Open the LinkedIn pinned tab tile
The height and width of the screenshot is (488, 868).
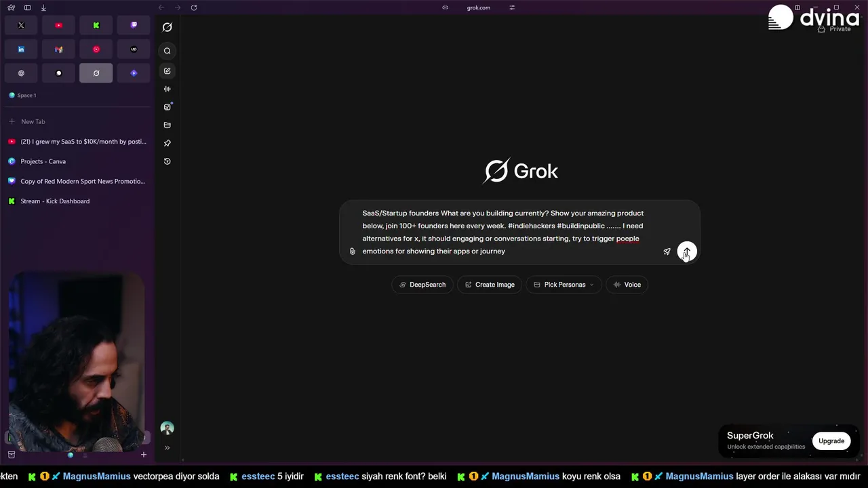pyautogui.click(x=21, y=49)
